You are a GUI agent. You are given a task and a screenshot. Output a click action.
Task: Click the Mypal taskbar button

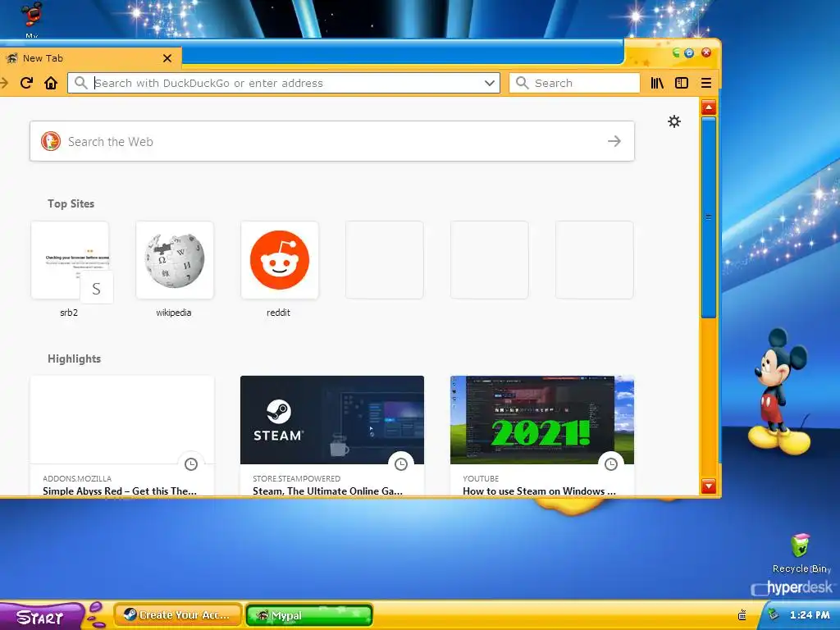click(309, 615)
